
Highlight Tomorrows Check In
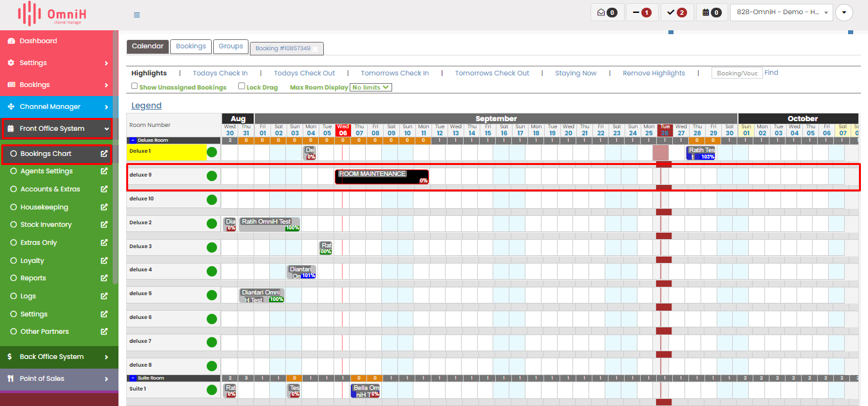395,73
